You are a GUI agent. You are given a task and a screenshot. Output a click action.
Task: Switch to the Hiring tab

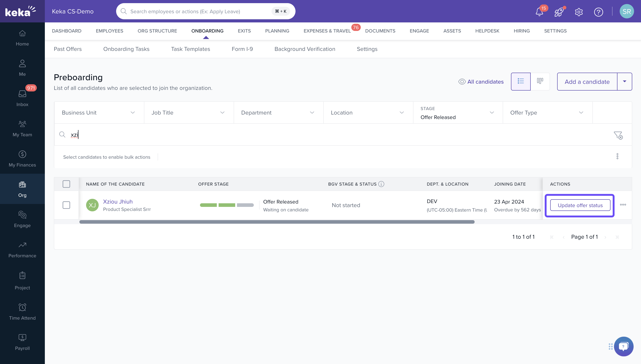tap(521, 31)
